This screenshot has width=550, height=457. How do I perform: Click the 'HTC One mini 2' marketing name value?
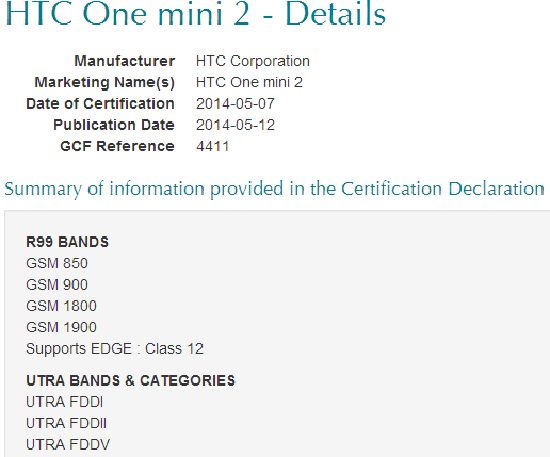[x=249, y=82]
